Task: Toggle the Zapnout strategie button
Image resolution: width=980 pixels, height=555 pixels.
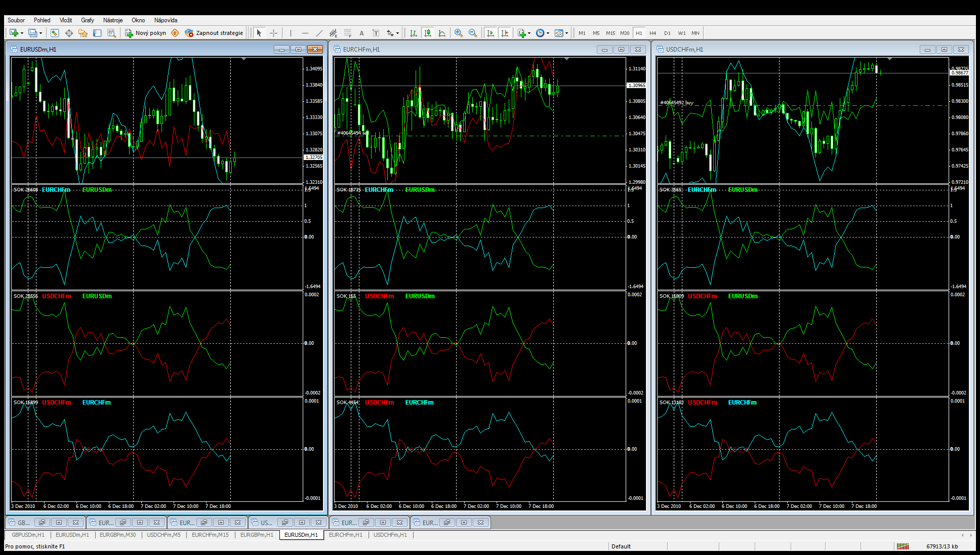Action: point(214,33)
